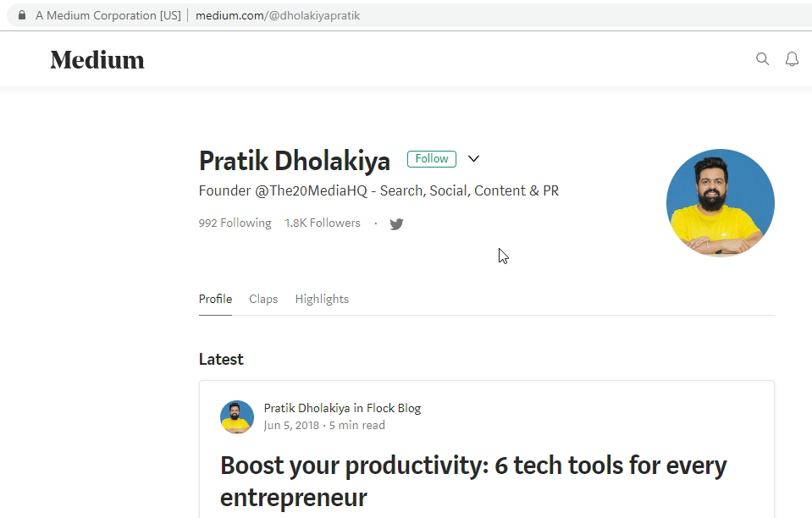812x518 pixels.
Task: Switch to the Claps tab
Action: pyautogui.click(x=263, y=299)
